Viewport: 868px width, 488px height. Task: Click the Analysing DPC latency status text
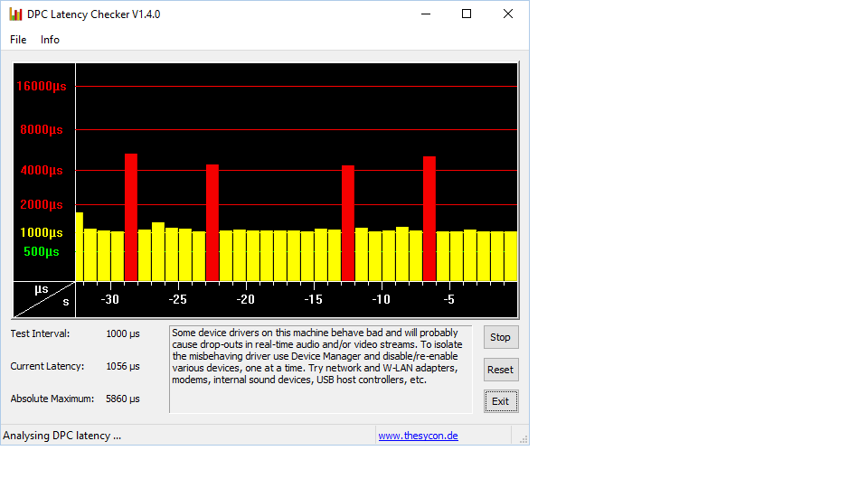point(62,436)
